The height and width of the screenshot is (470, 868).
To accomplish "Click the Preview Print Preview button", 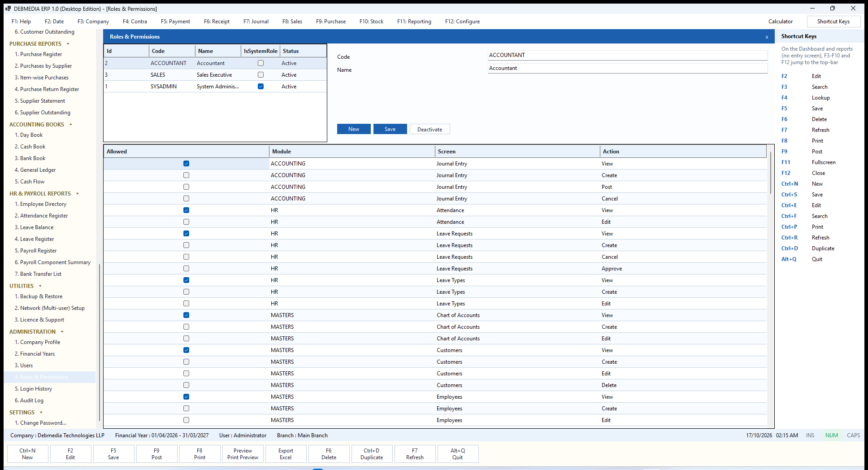I will tap(243, 454).
